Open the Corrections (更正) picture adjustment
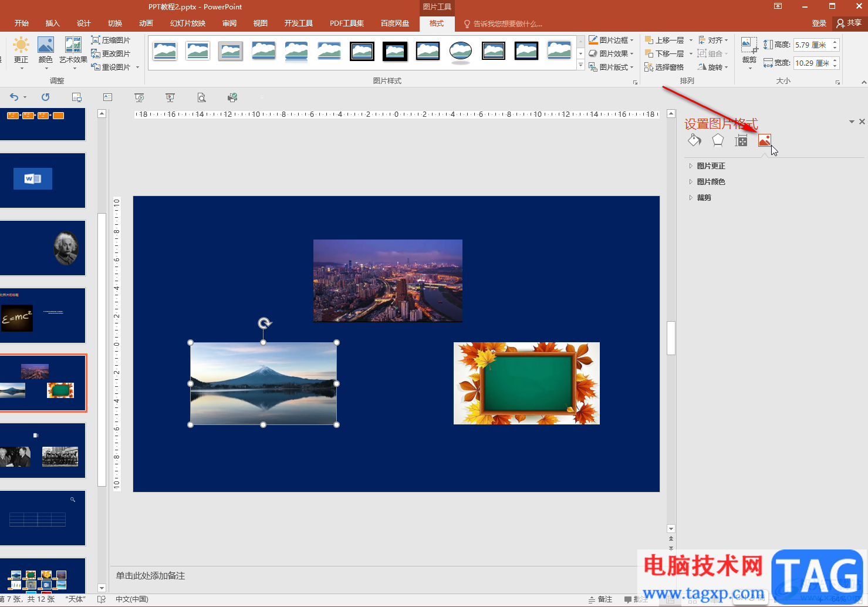This screenshot has height=607, width=868. pyautogui.click(x=21, y=50)
